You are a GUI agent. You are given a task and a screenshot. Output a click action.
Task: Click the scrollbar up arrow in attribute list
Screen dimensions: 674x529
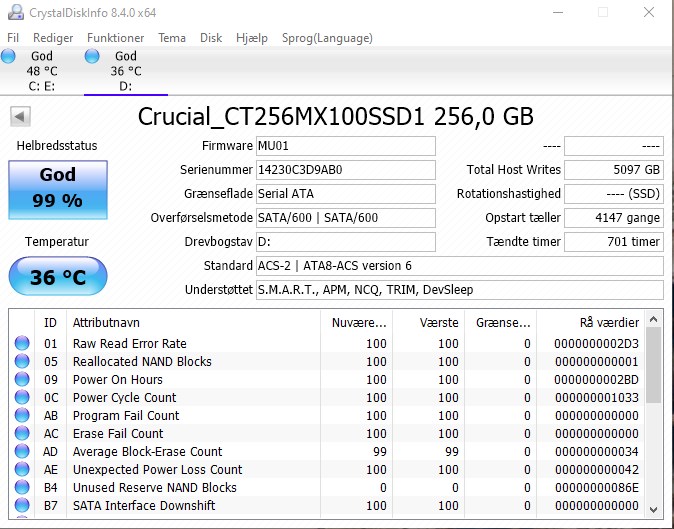tap(653, 319)
